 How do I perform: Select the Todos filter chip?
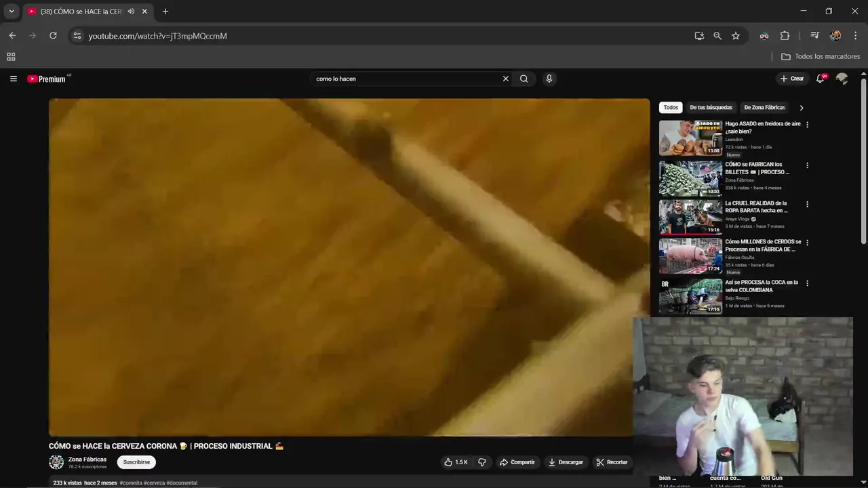pos(671,107)
